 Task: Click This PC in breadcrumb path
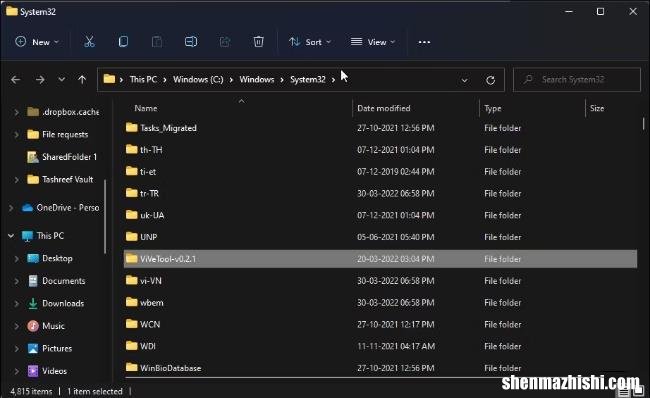[x=143, y=79]
